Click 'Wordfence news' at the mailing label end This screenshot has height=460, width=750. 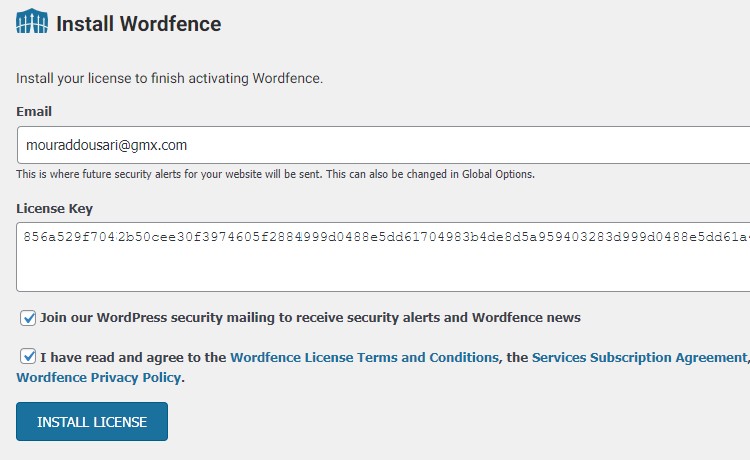pos(526,318)
